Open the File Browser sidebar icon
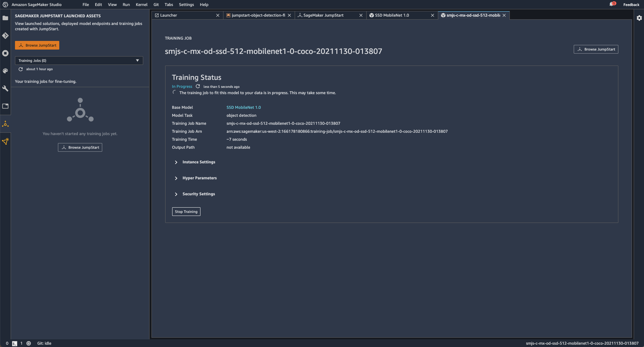This screenshot has width=644, height=347. [x=5, y=18]
